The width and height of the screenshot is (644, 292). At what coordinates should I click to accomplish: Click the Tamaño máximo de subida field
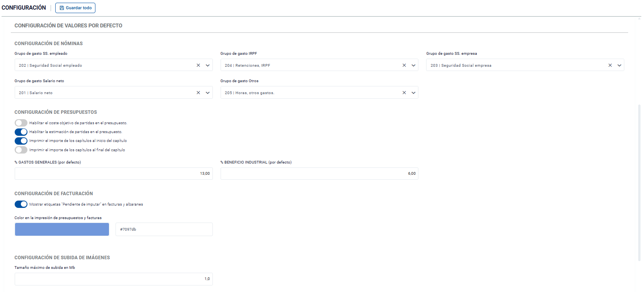114,279
